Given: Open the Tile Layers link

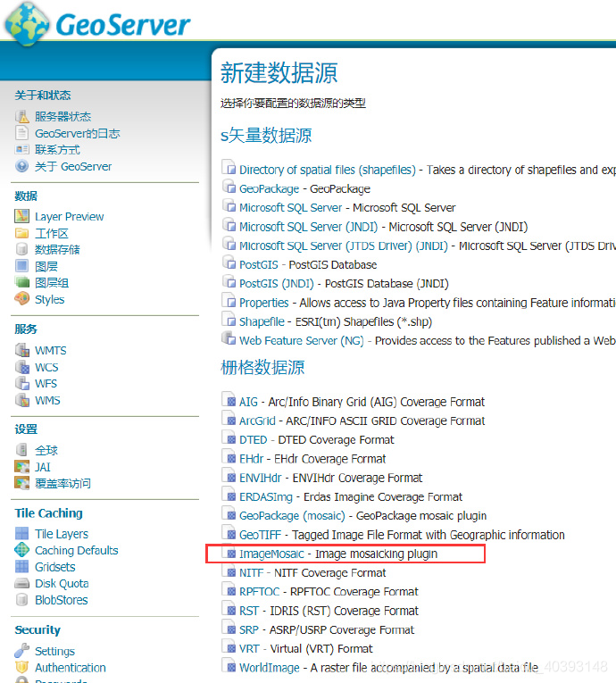Looking at the screenshot, I should pos(62,534).
